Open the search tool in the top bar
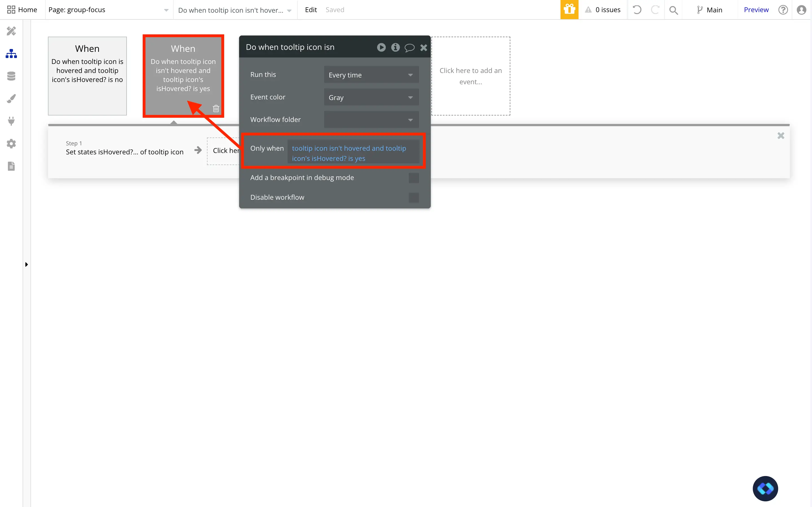812x507 pixels. pyautogui.click(x=674, y=10)
